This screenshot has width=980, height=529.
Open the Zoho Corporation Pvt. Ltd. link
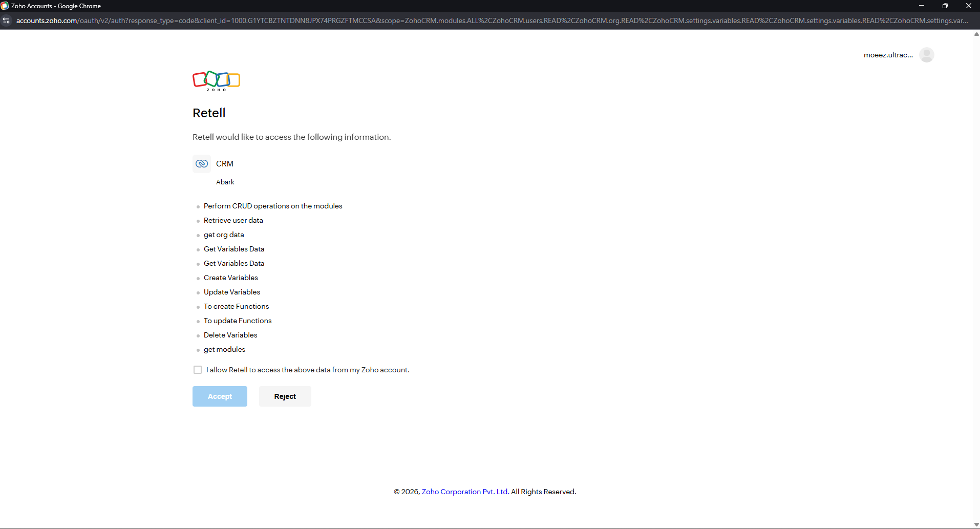(x=465, y=492)
